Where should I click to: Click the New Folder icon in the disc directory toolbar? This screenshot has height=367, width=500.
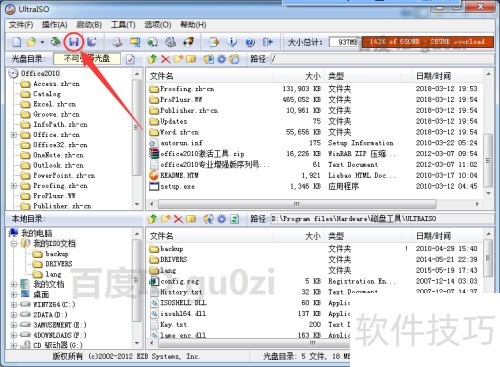[178, 59]
